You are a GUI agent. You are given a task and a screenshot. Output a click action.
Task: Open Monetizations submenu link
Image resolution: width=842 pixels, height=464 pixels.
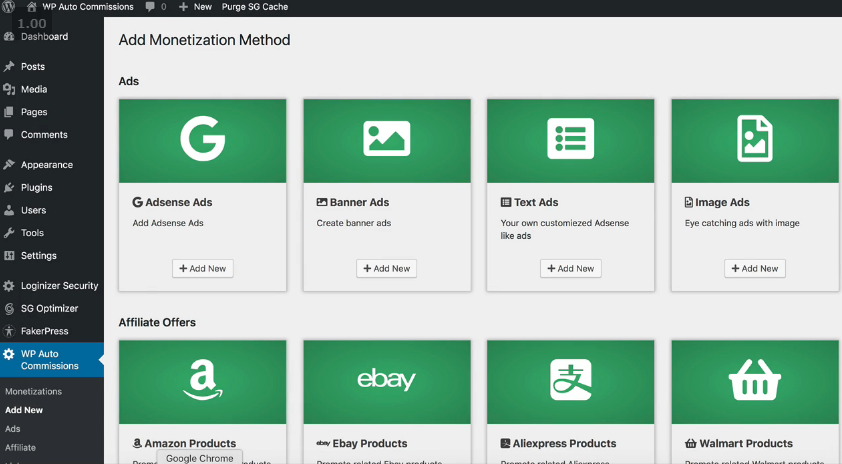33,392
